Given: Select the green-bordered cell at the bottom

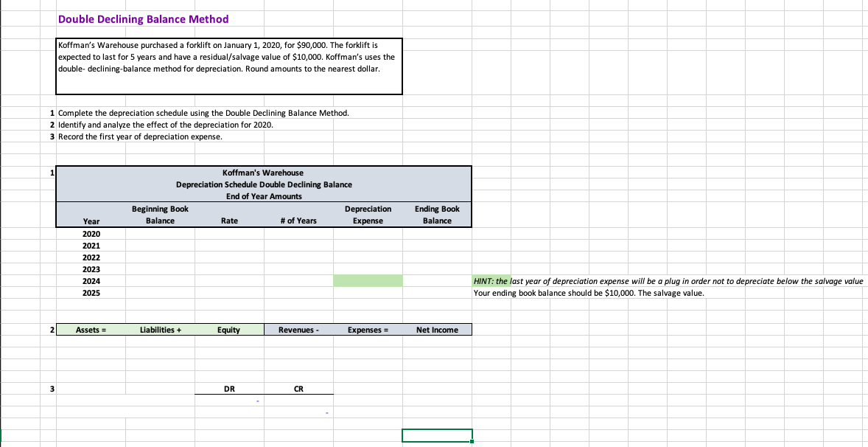Looking at the screenshot, I should pos(436,435).
